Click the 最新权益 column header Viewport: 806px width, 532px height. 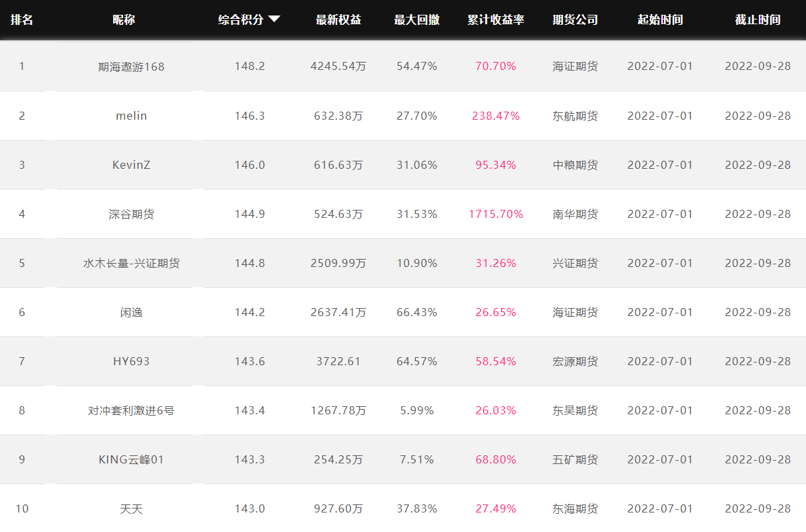click(338, 20)
